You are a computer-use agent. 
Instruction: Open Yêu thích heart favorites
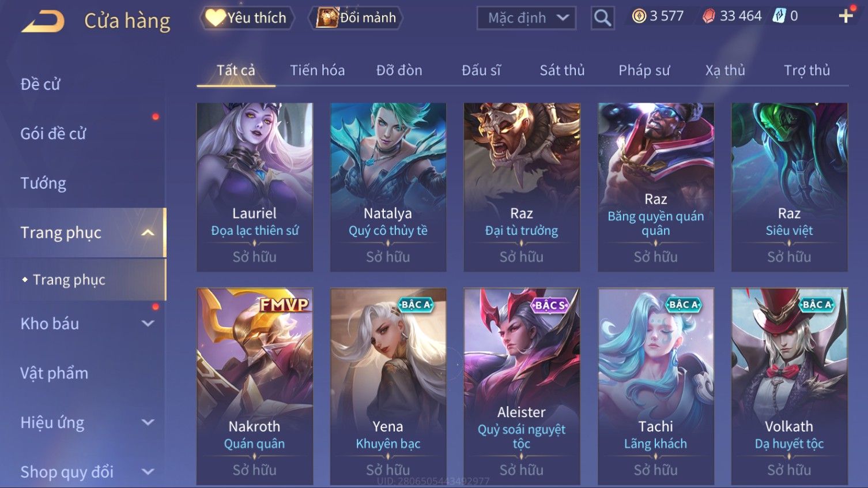tap(247, 18)
